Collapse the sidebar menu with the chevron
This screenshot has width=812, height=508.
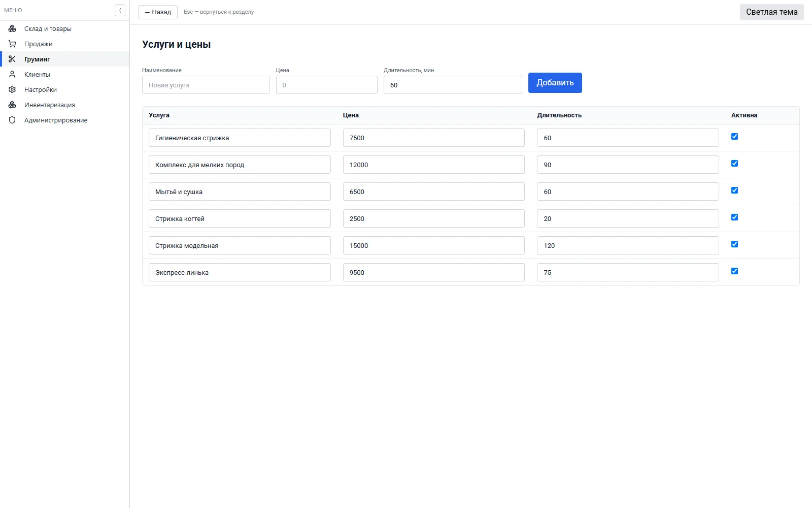coord(120,10)
